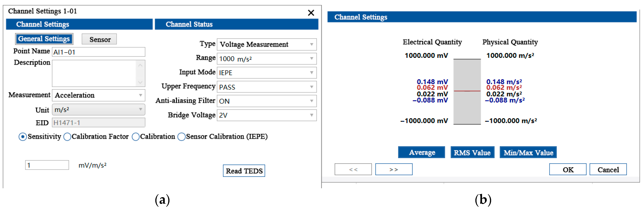Viewport: 644px width, 211px height.
Task: Open the Type dropdown
Action: tap(267, 45)
